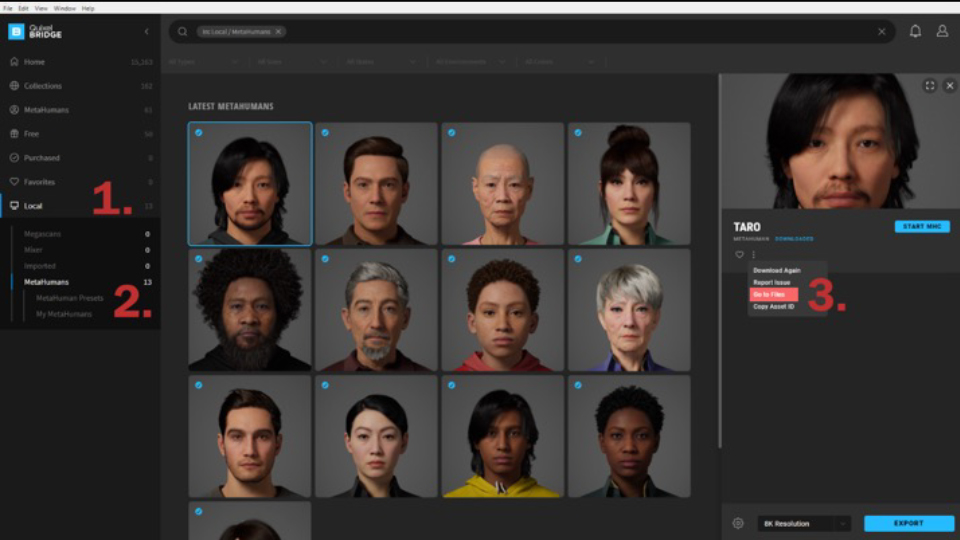
Task: Collapse the sidebar with the chevron arrow
Action: [x=146, y=31]
